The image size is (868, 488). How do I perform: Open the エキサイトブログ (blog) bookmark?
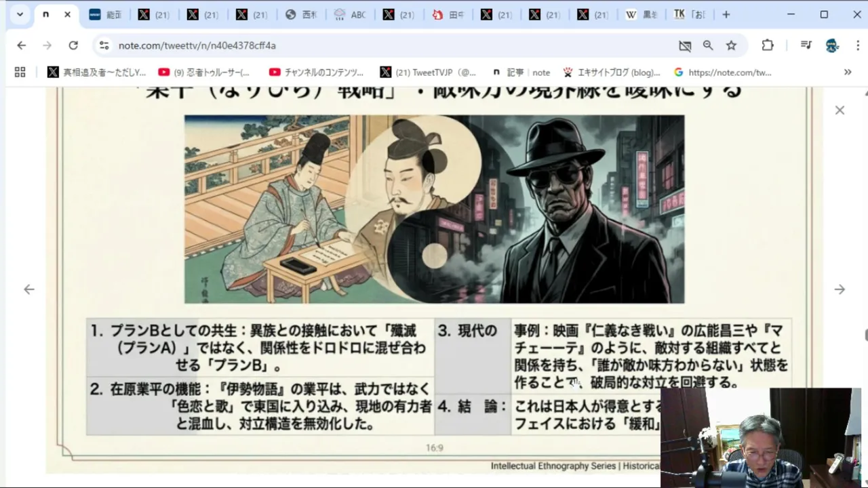click(611, 72)
